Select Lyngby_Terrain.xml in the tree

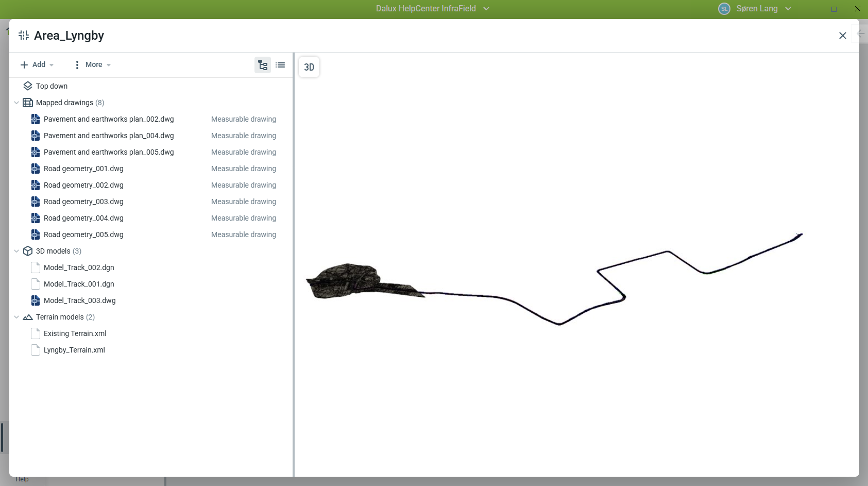pyautogui.click(x=74, y=350)
